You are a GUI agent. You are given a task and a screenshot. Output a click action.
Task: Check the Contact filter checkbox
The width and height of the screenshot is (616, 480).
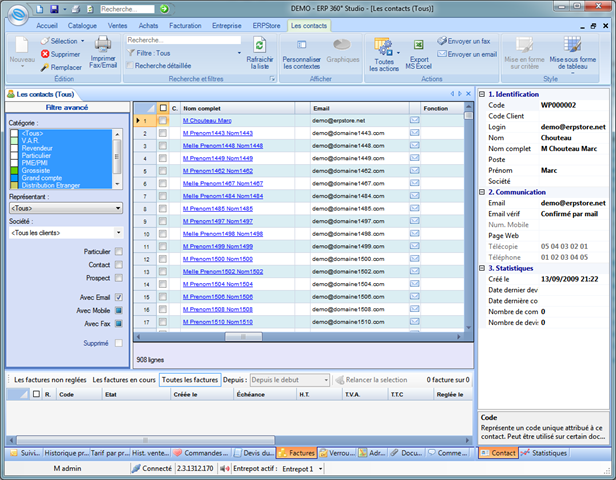(x=119, y=265)
